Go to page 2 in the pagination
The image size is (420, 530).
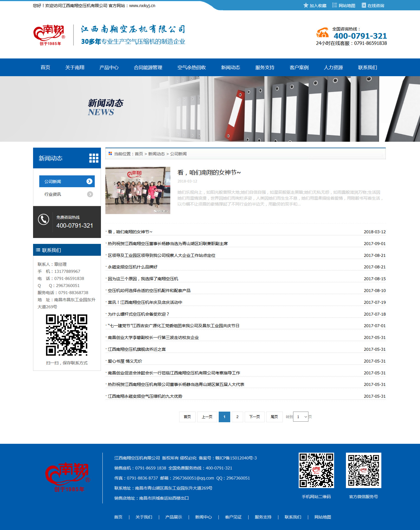click(237, 417)
